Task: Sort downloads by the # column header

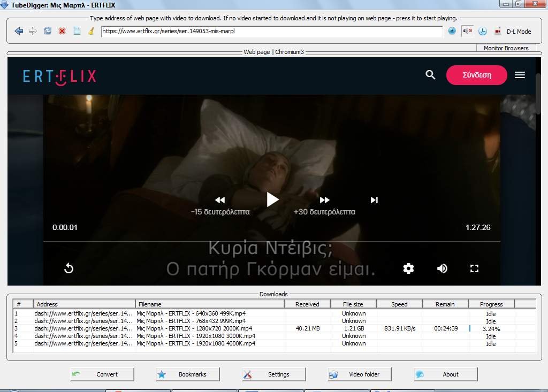Action: point(22,304)
